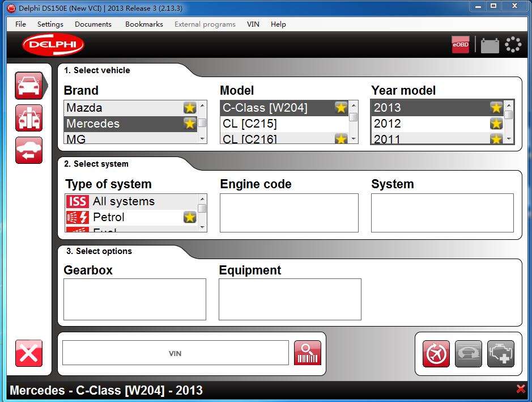The width and height of the screenshot is (532, 402).
Task: Select year model 2011
Action: point(437,138)
